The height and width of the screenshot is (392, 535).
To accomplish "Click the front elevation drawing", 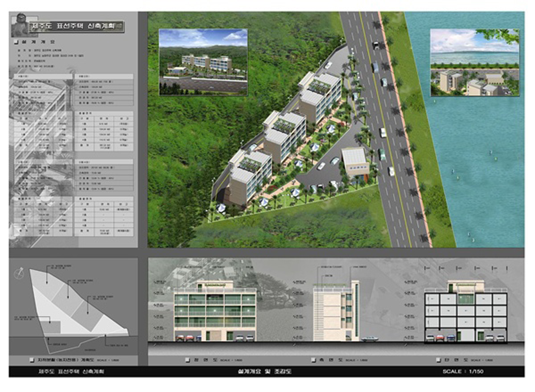I will tap(215, 312).
